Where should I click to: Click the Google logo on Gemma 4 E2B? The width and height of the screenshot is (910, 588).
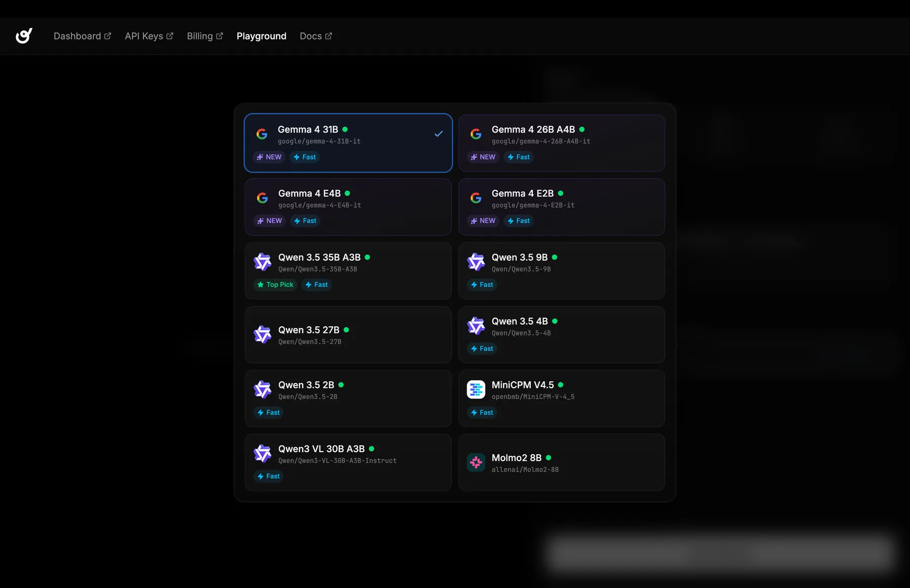coord(476,198)
